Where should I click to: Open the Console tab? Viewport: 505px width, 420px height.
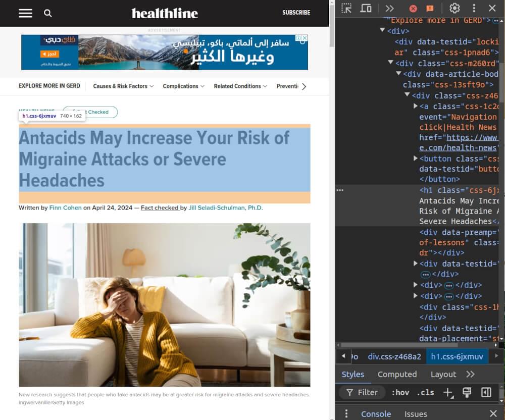[376, 414]
